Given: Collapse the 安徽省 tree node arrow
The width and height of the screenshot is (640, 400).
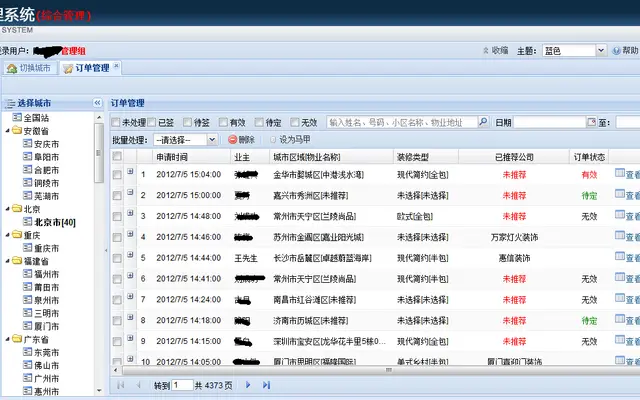Looking at the screenshot, I should tap(8, 131).
